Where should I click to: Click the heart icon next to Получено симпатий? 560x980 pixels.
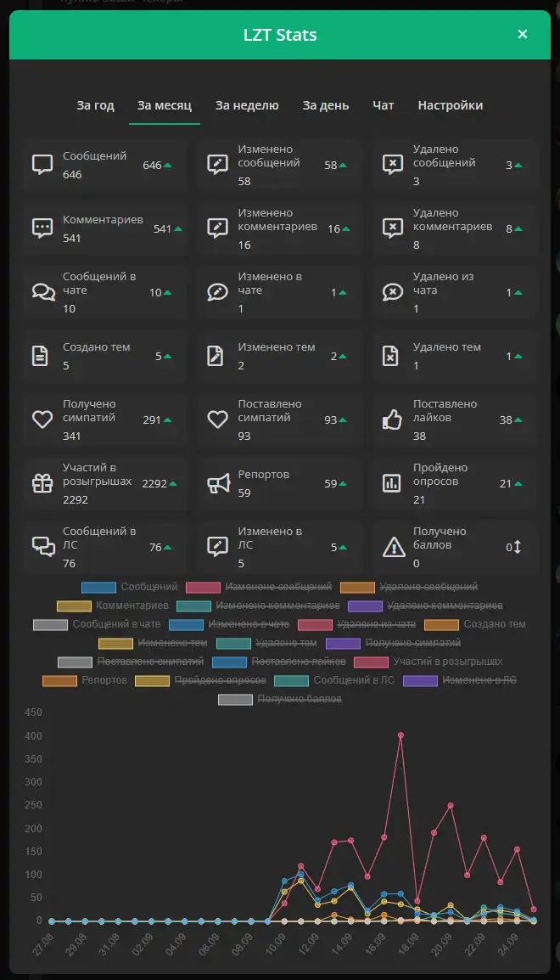tap(42, 420)
